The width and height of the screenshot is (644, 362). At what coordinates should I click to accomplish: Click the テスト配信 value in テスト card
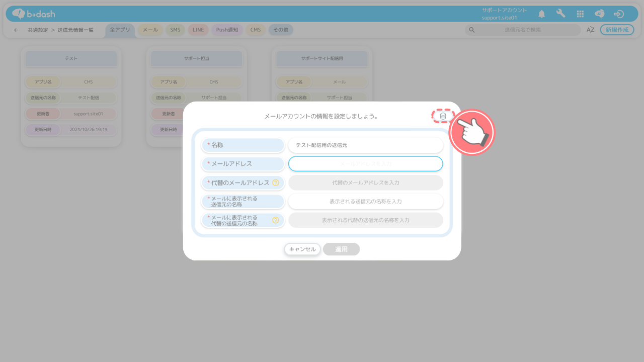[89, 98]
